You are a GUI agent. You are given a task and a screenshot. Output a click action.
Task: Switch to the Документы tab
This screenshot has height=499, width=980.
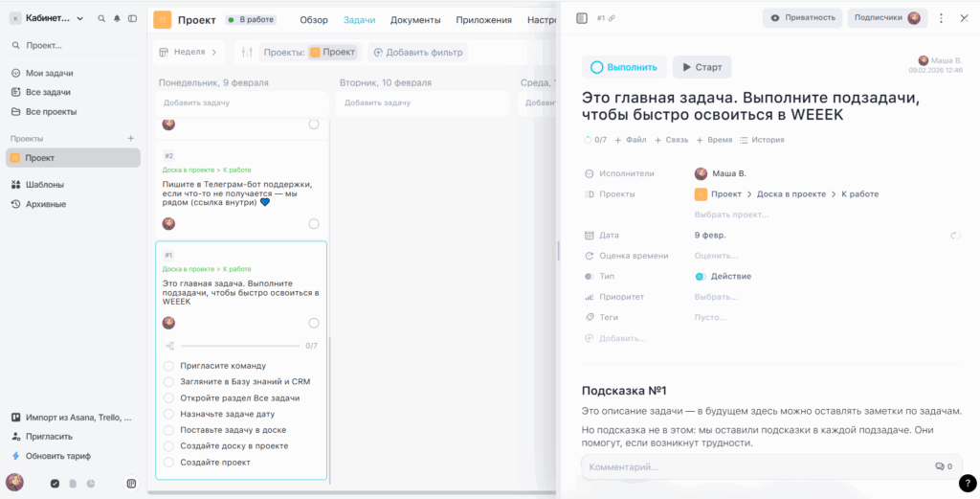[415, 20]
